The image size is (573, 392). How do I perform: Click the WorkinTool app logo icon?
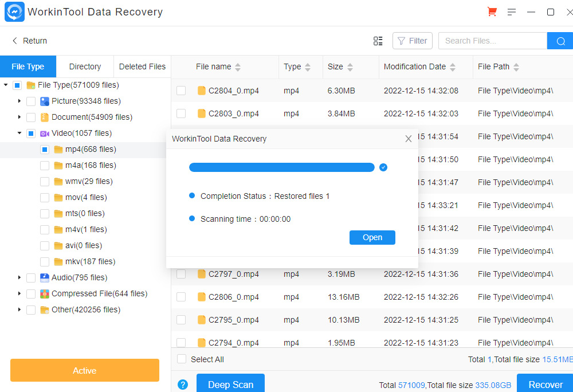click(x=15, y=11)
